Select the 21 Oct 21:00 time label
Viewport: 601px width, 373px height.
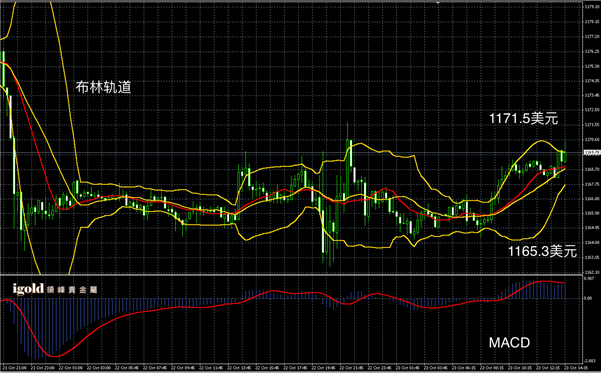pos(15,368)
